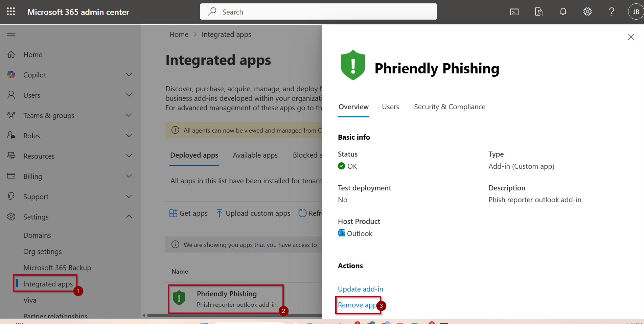644x324 pixels.
Task: Click the Remove app link
Action: click(x=357, y=305)
